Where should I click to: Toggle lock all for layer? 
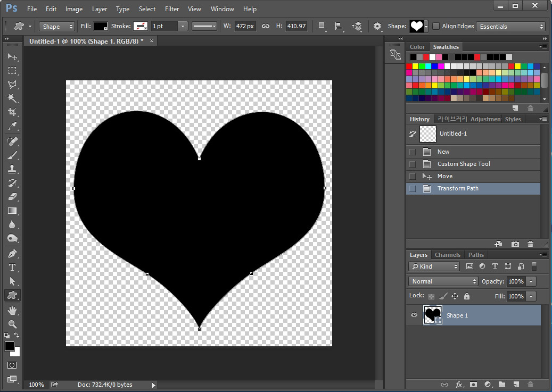pyautogui.click(x=467, y=296)
